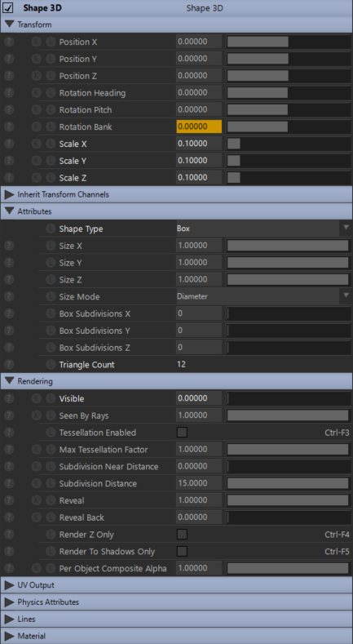Image resolution: width=353 pixels, height=644 pixels.
Task: Open the Shape Type dropdown
Action: pos(263,229)
